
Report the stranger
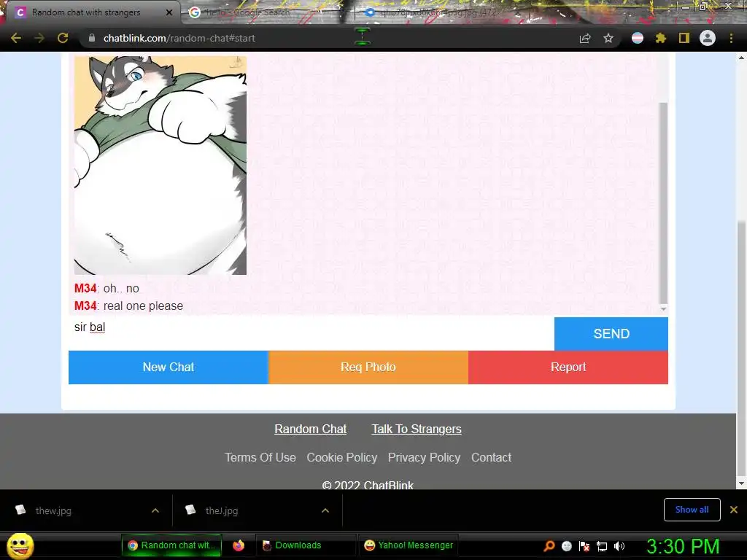point(568,367)
